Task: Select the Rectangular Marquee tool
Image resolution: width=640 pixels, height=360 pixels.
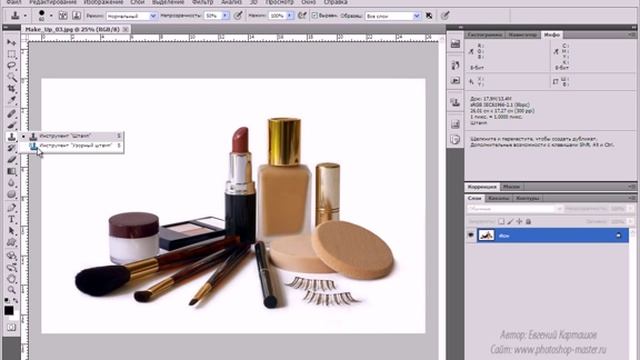Action: click(x=11, y=54)
